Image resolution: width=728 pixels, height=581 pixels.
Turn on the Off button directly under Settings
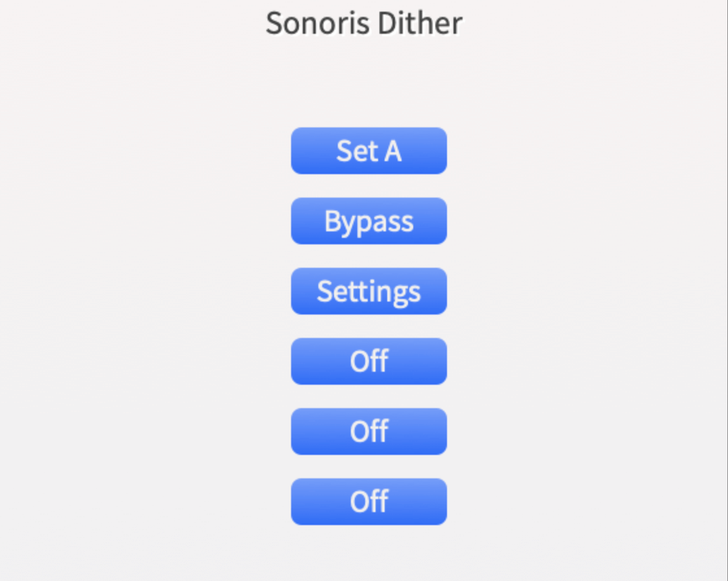click(x=369, y=361)
